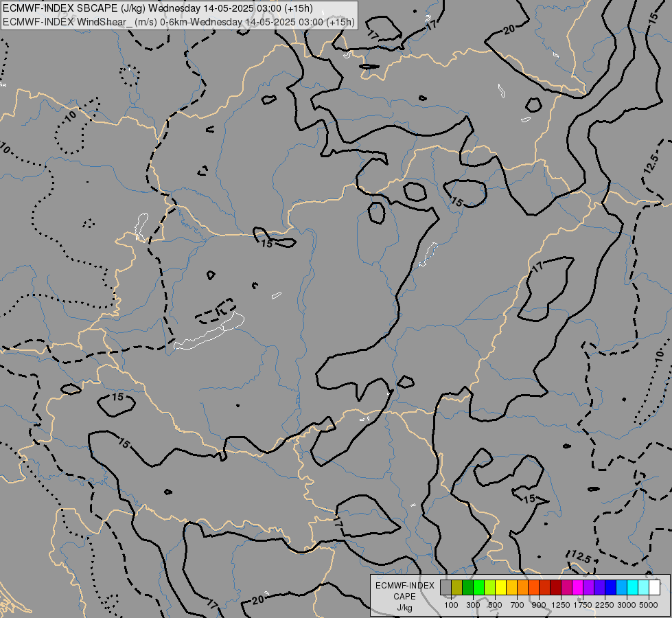Screen dimensions: 672x618
Task: Click the 1750 value on the legend scale
Action: coord(583,605)
